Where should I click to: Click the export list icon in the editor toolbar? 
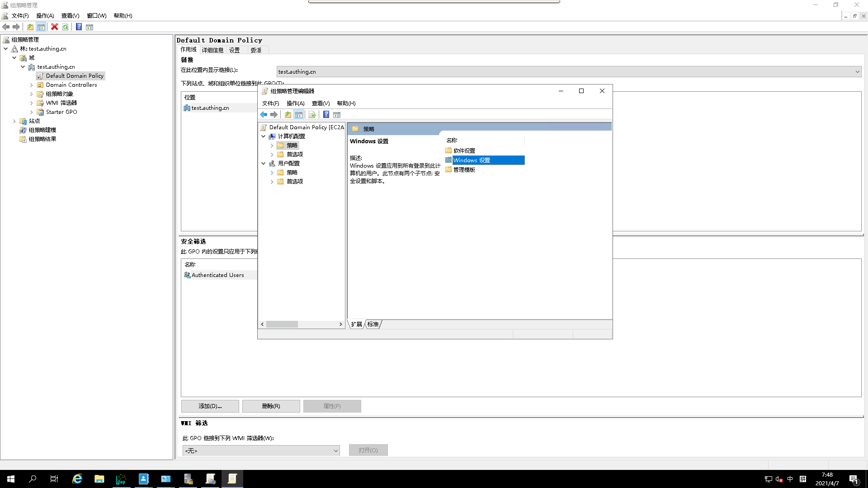tap(312, 114)
